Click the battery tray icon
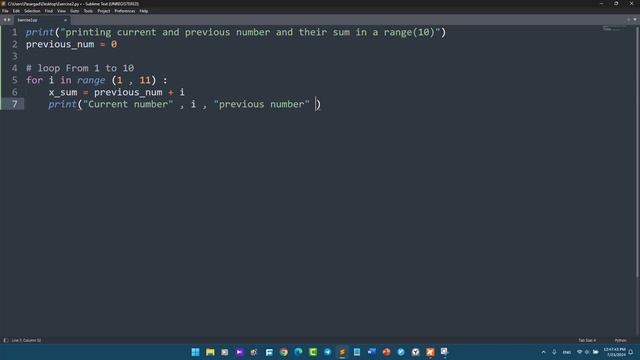Image resolution: width=640 pixels, height=360 pixels. [x=596, y=352]
